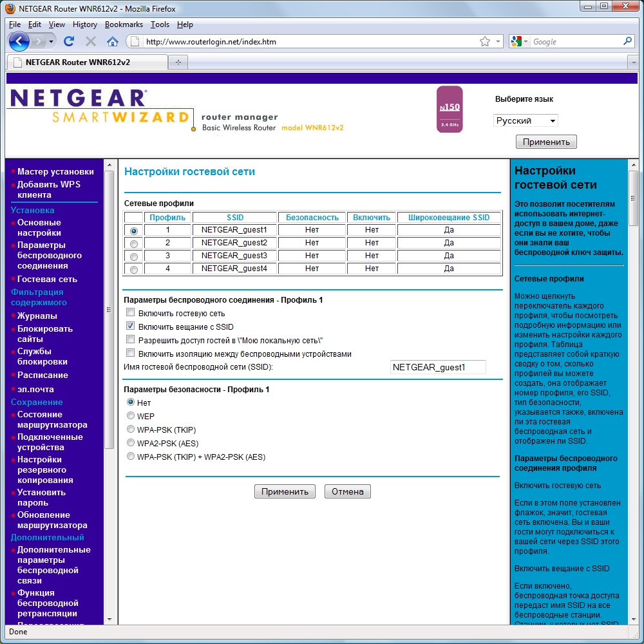Click the guest SSID name input field
This screenshot has width=644, height=644.
click(438, 367)
